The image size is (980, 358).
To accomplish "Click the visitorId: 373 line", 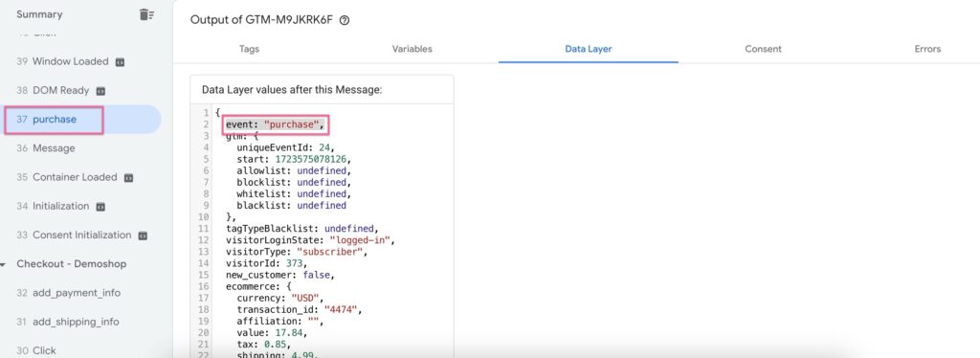I will 268,263.
